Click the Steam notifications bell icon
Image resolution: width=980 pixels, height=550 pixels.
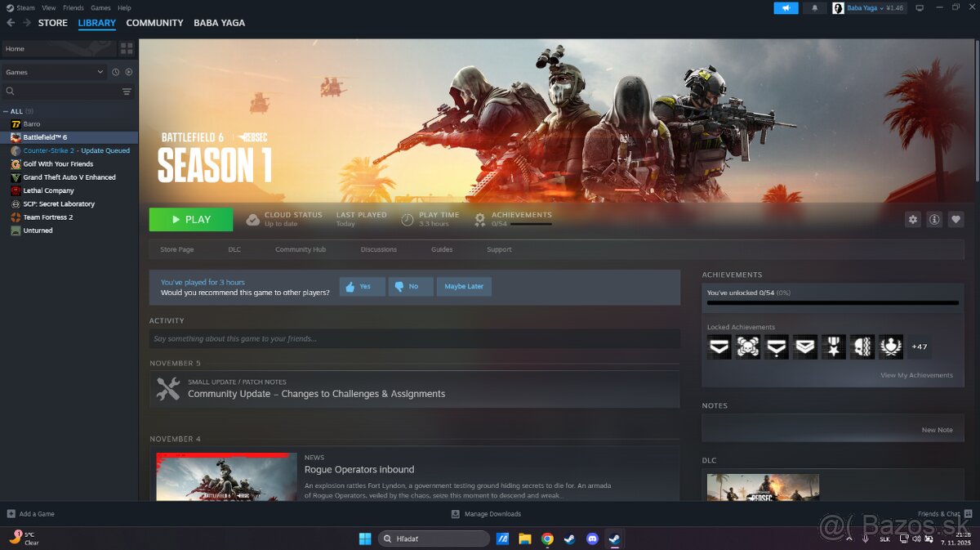(815, 7)
